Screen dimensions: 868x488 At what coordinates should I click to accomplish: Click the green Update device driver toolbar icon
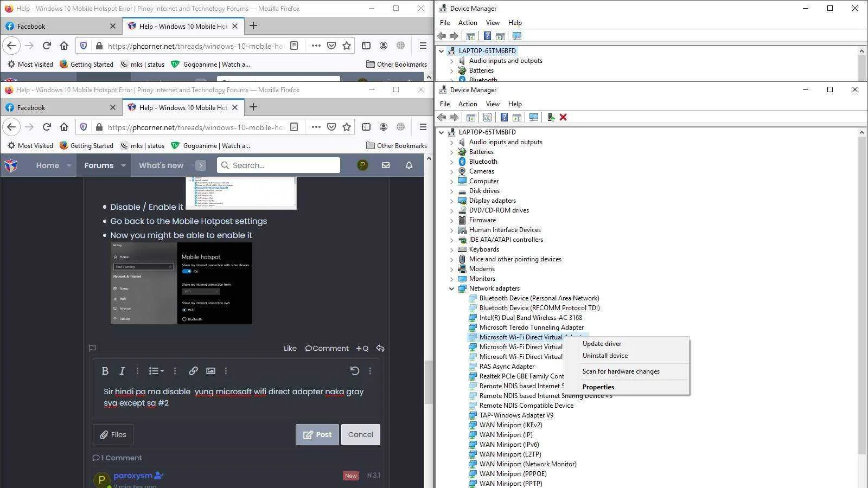pyautogui.click(x=551, y=117)
